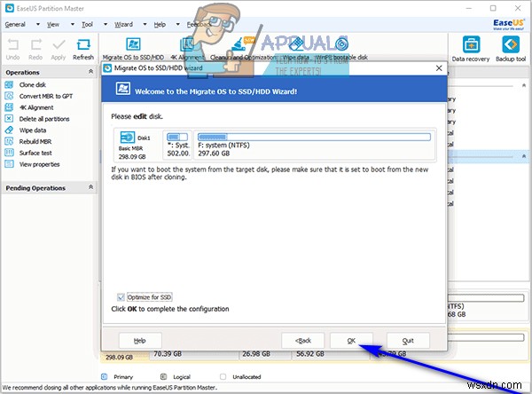Open the Backup tool
This screenshot has height=394, width=532.
511,50
